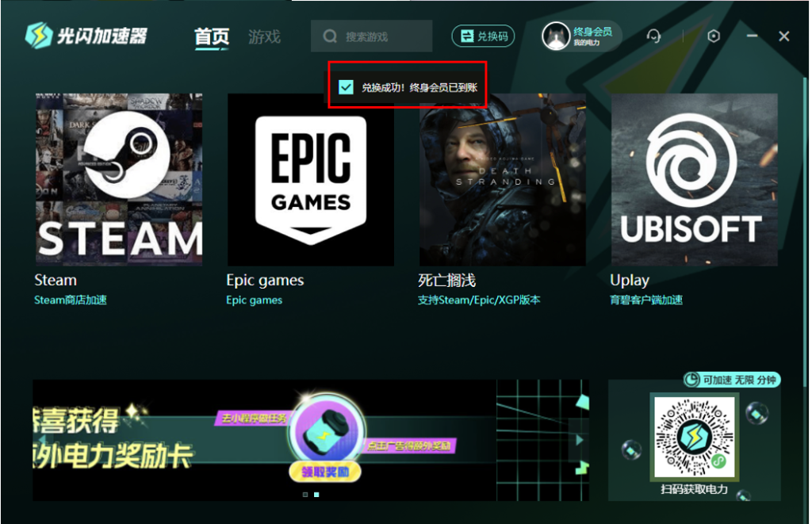Click the 点击广告得额外奖励 tag
The height and width of the screenshot is (524, 812).
[x=409, y=446]
